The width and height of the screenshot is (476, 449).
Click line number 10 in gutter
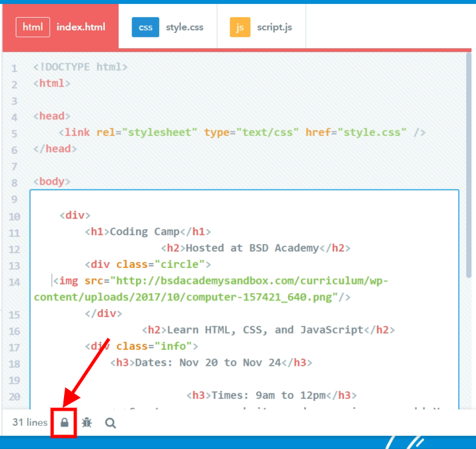point(15,217)
